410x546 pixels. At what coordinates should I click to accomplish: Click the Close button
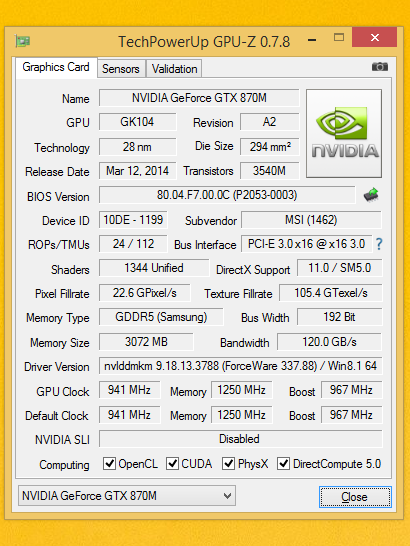click(355, 497)
